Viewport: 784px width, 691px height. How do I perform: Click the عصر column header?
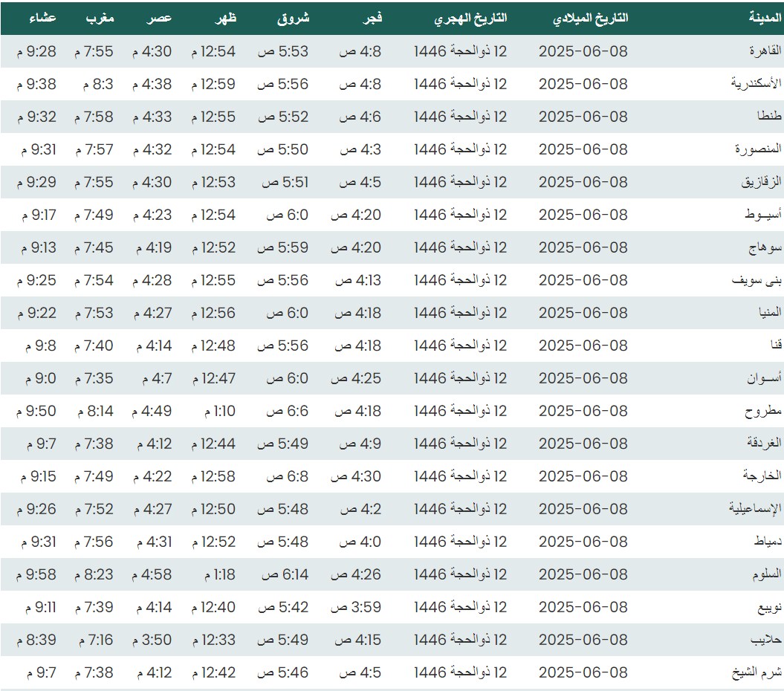(x=161, y=18)
